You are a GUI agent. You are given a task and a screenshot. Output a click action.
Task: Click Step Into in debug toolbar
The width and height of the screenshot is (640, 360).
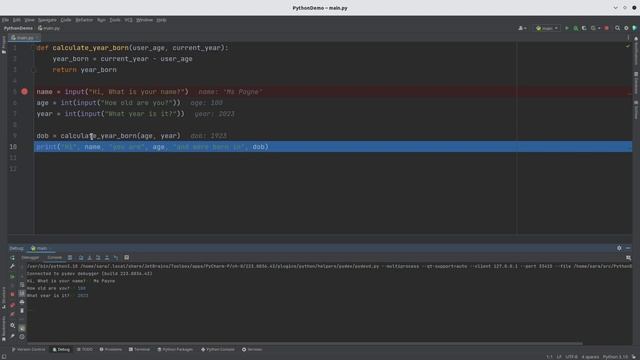[89, 258]
